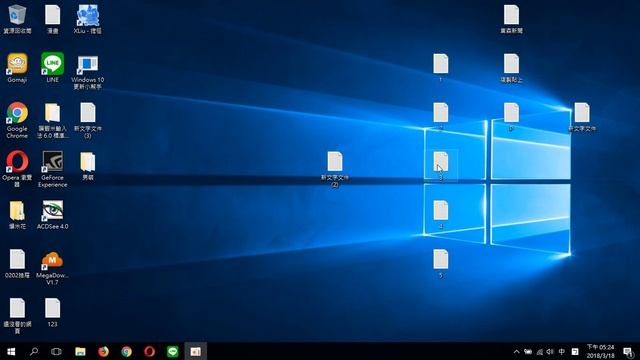The height and width of the screenshot is (360, 640).
Task: Open the Recycle Bin (資源回收筒) icon
Action: (17, 19)
